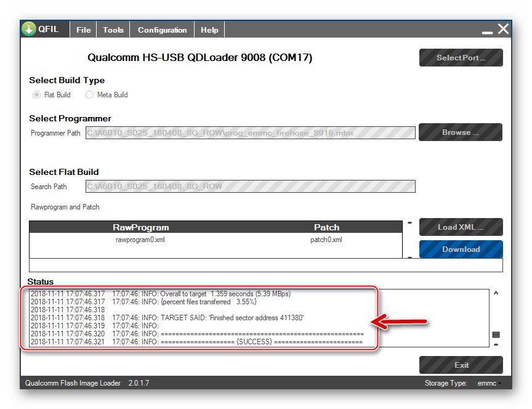Image resolution: width=532 pixels, height=409 pixels.
Task: Click the Select Port button
Action: click(461, 58)
